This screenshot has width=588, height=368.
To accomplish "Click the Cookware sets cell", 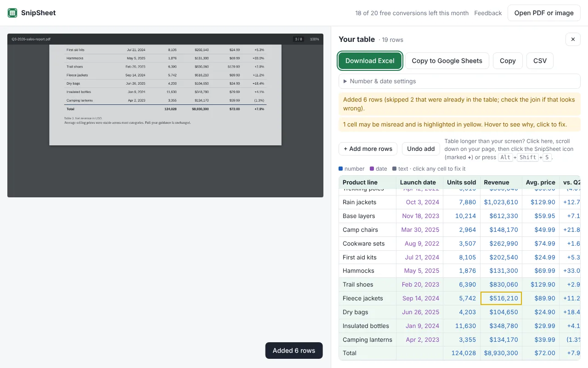I will tap(367, 243).
